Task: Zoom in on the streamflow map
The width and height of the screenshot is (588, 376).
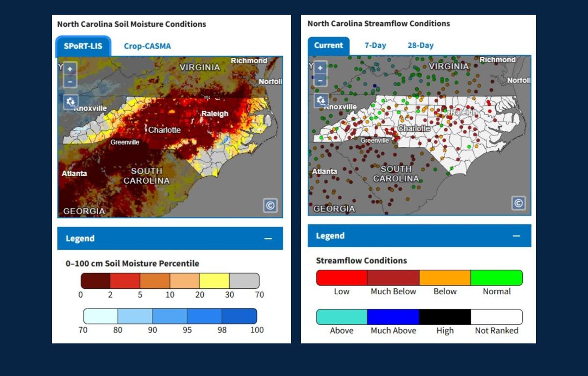Action: coord(319,69)
